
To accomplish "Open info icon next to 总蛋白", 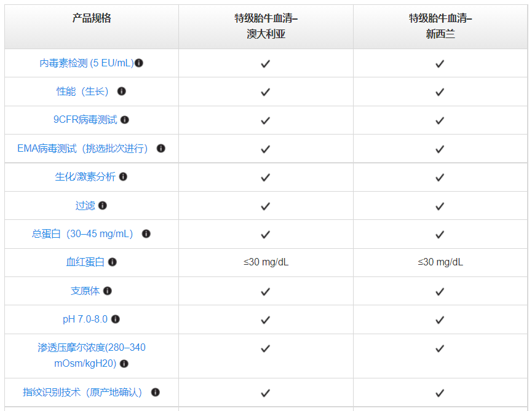I will (146, 234).
